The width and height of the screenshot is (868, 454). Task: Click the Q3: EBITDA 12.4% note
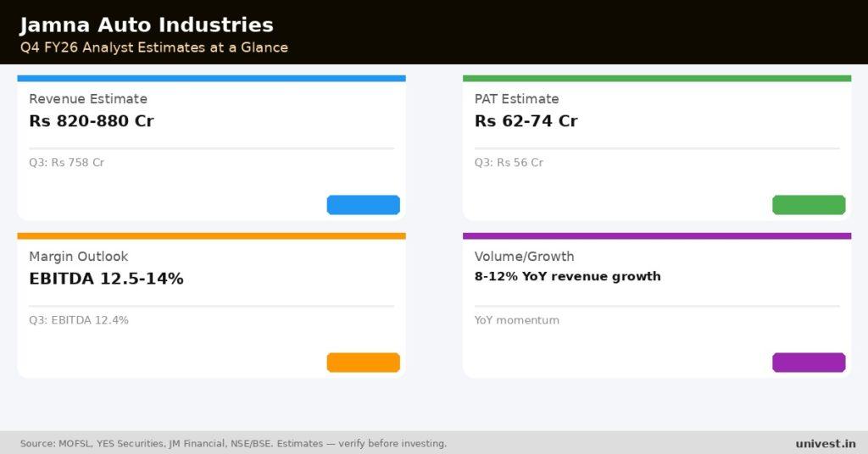79,320
